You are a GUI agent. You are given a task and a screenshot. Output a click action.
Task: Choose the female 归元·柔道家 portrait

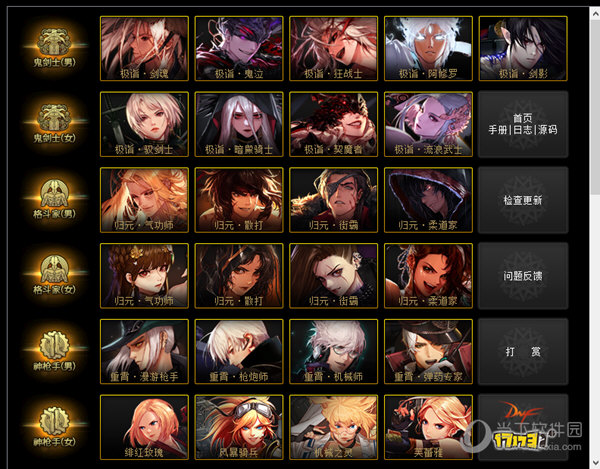pyautogui.click(x=428, y=276)
